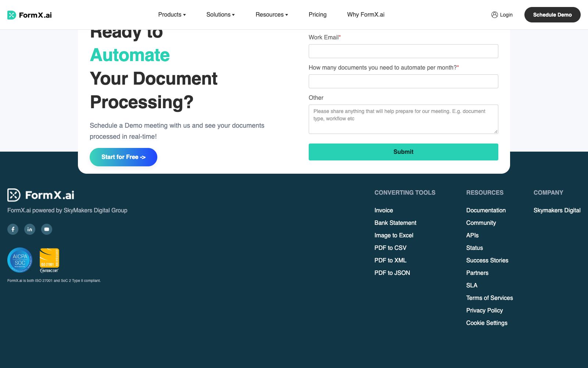
Task: Click the Schedule Demo button
Action: 552,15
